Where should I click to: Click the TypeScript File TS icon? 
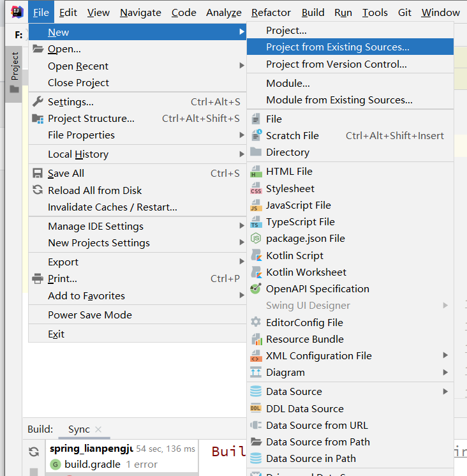point(256,222)
